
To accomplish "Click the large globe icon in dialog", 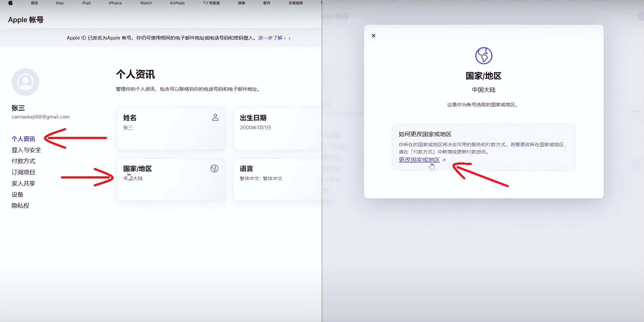I will (483, 55).
